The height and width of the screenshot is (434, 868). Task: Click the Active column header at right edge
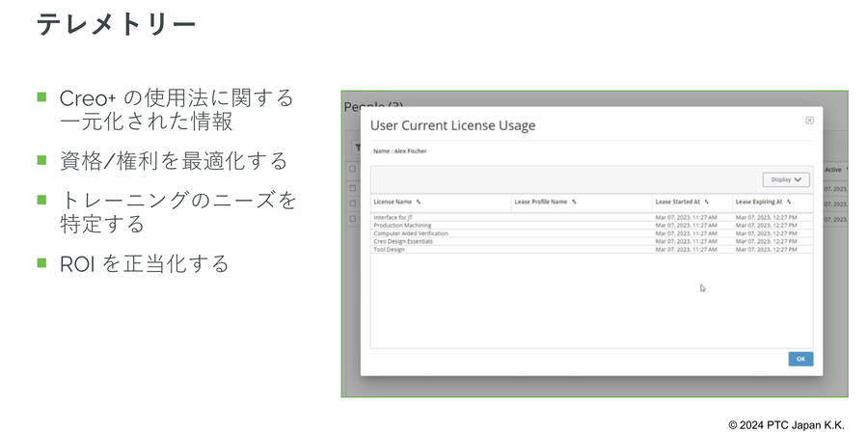point(833,170)
